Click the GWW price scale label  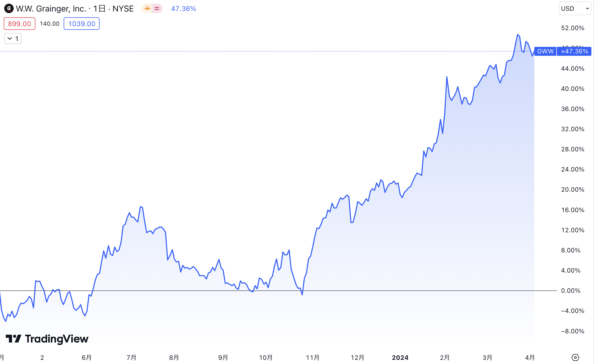tap(545, 51)
